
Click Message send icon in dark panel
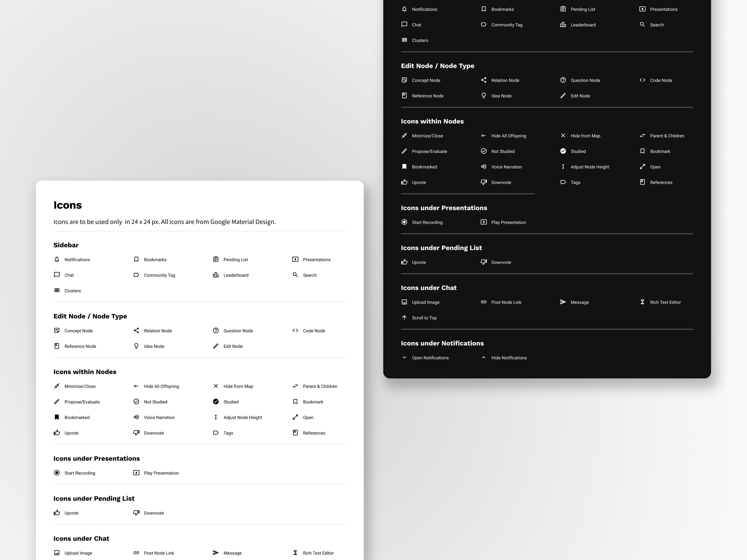[x=563, y=302]
